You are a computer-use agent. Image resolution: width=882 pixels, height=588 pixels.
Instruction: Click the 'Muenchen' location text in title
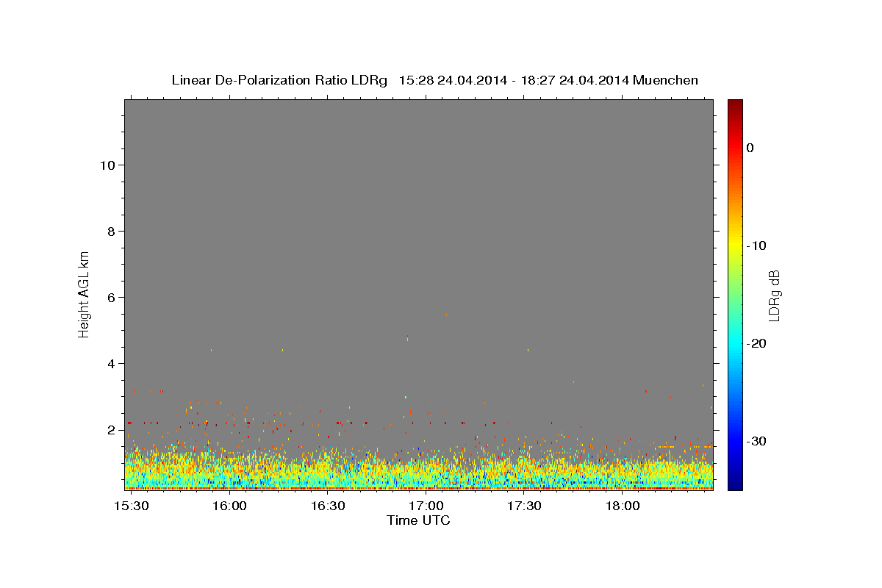(665, 80)
